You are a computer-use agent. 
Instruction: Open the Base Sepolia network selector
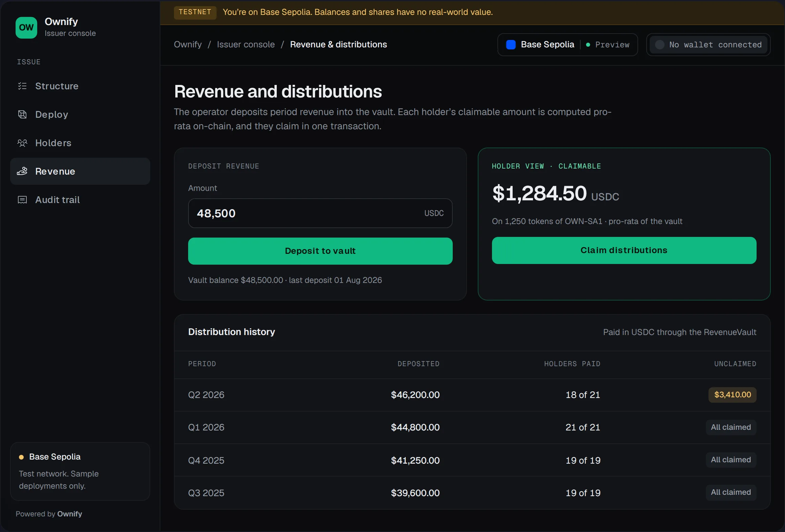[568, 45]
